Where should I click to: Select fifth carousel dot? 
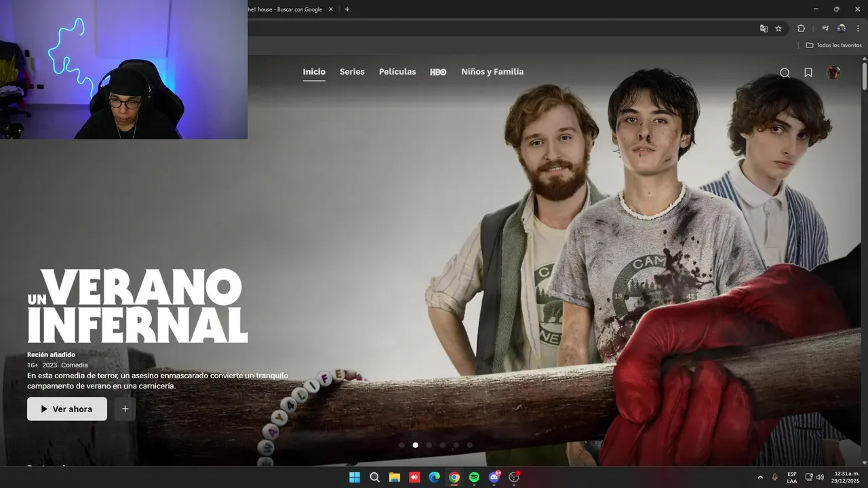tap(456, 445)
